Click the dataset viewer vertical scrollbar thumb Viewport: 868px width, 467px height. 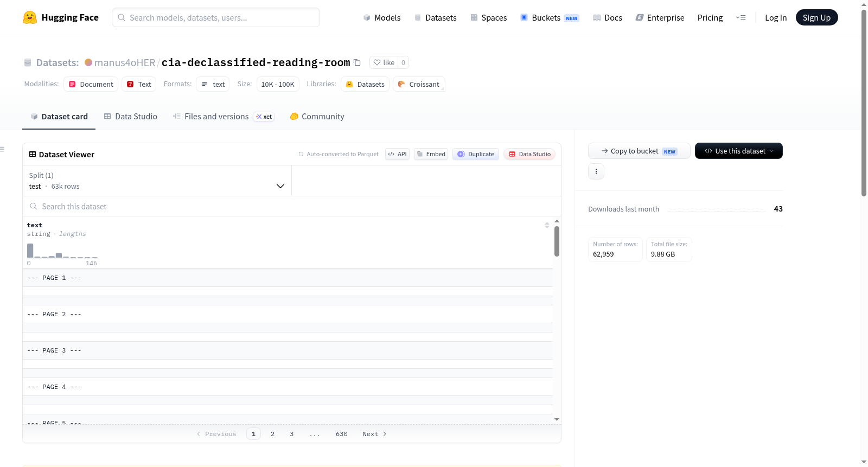[x=557, y=241]
